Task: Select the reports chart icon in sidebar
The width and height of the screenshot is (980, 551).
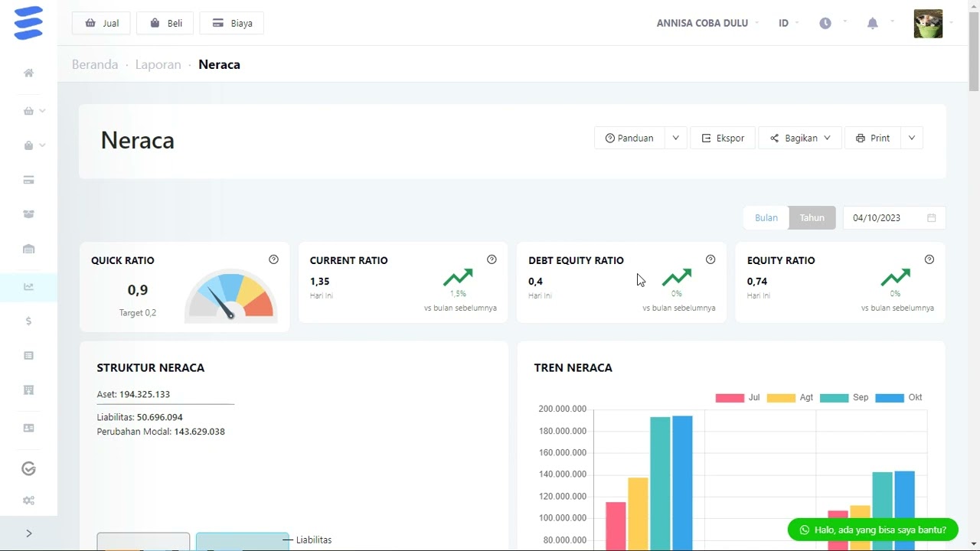Action: tap(28, 287)
